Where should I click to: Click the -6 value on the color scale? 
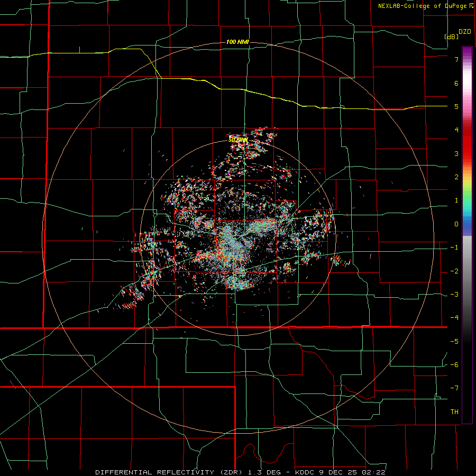tap(454, 365)
